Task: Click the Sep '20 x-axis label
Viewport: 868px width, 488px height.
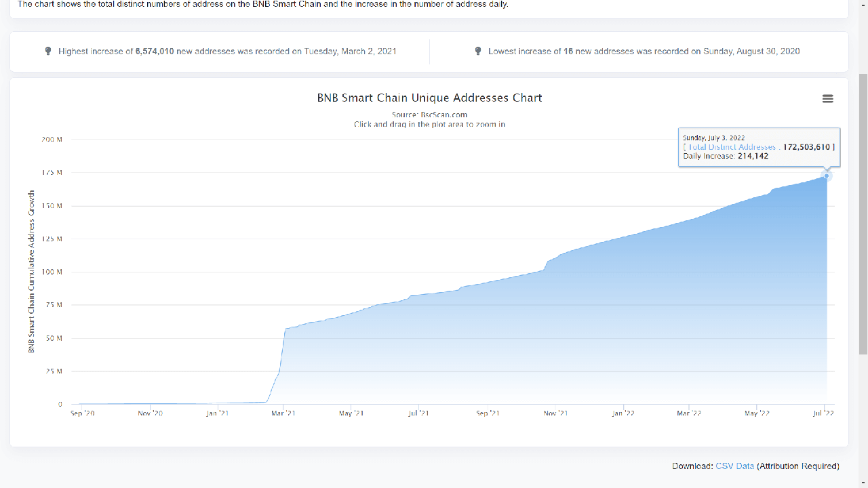Action: pyautogui.click(x=83, y=413)
